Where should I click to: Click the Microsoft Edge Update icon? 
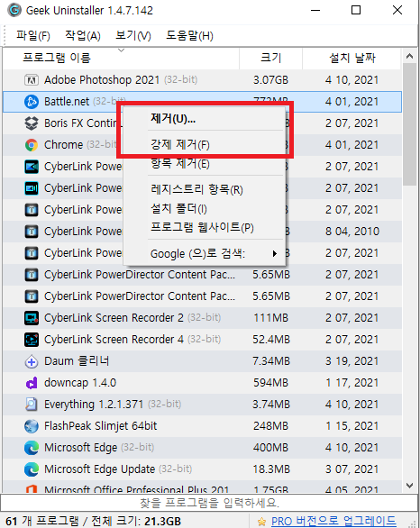pyautogui.click(x=32, y=469)
